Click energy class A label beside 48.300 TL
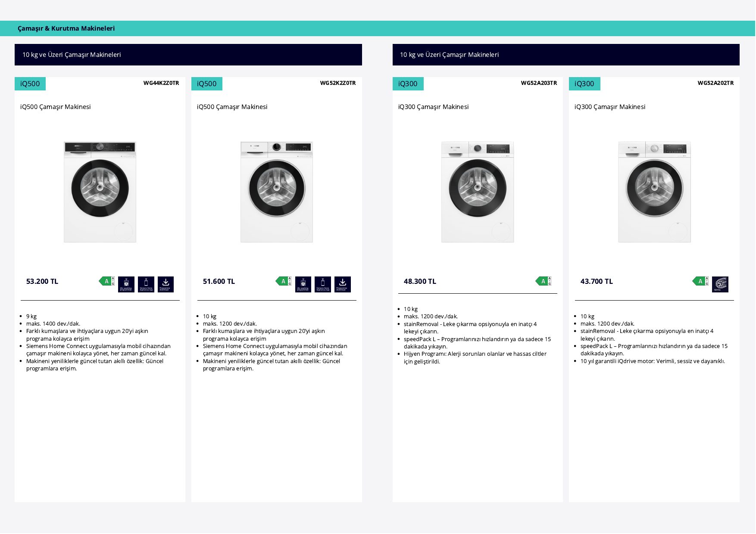The width and height of the screenshot is (756, 534). [544, 281]
